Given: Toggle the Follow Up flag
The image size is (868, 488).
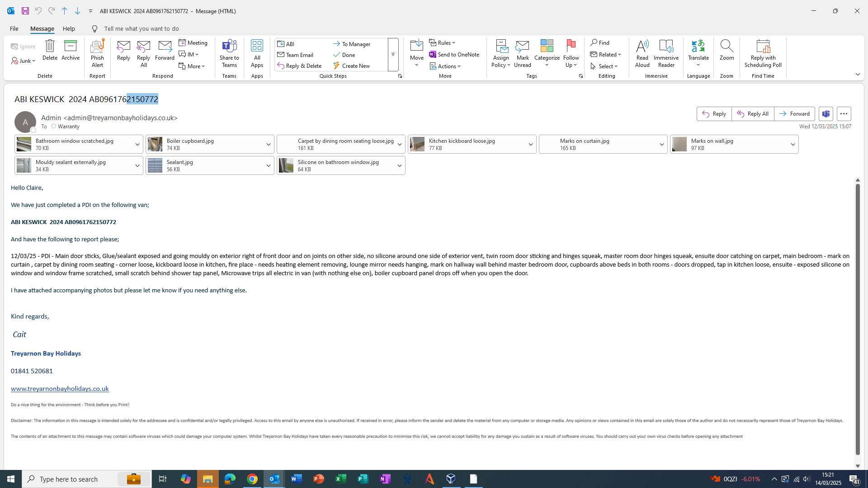Looking at the screenshot, I should tap(571, 46).
